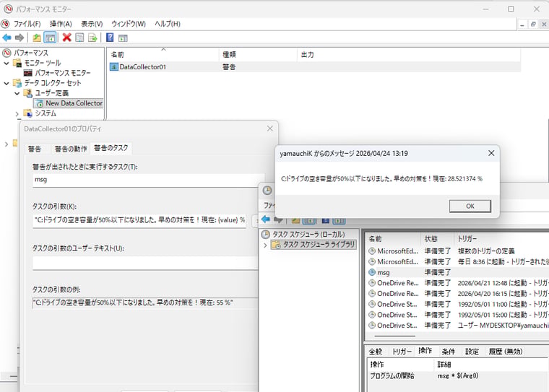Click the Performance Monitor title bar icon
The image size is (549, 392).
point(8,9)
